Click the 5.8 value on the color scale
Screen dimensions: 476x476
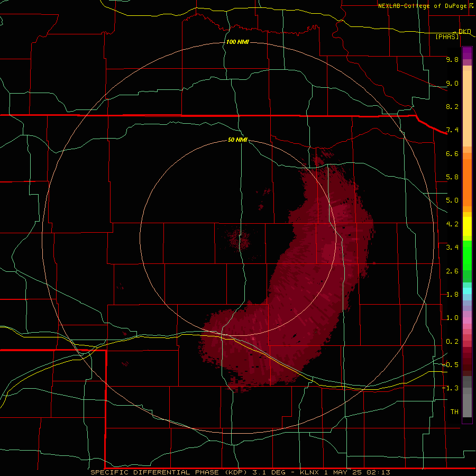452,177
